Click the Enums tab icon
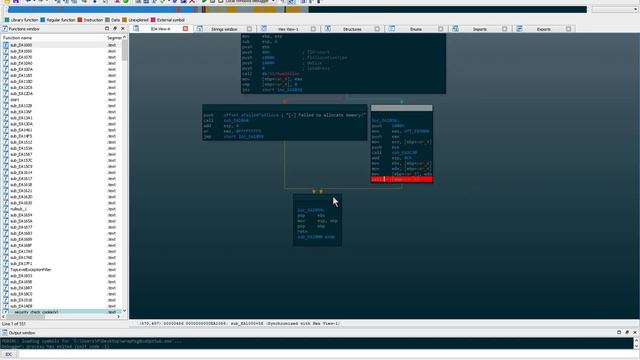This screenshot has height=360, width=640. (392, 29)
